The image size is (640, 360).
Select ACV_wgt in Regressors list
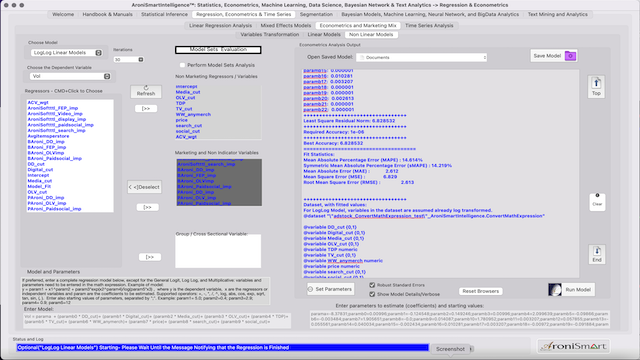pos(38,102)
